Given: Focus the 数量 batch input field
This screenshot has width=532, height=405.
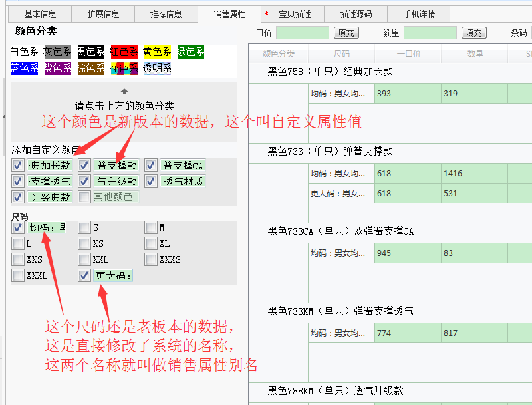Looking at the screenshot, I should tap(430, 33).
